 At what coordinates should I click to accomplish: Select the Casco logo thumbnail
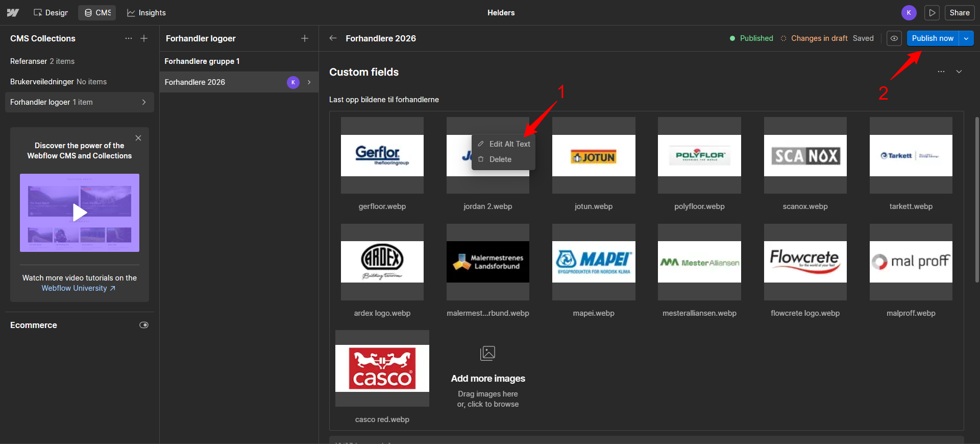pyautogui.click(x=382, y=368)
